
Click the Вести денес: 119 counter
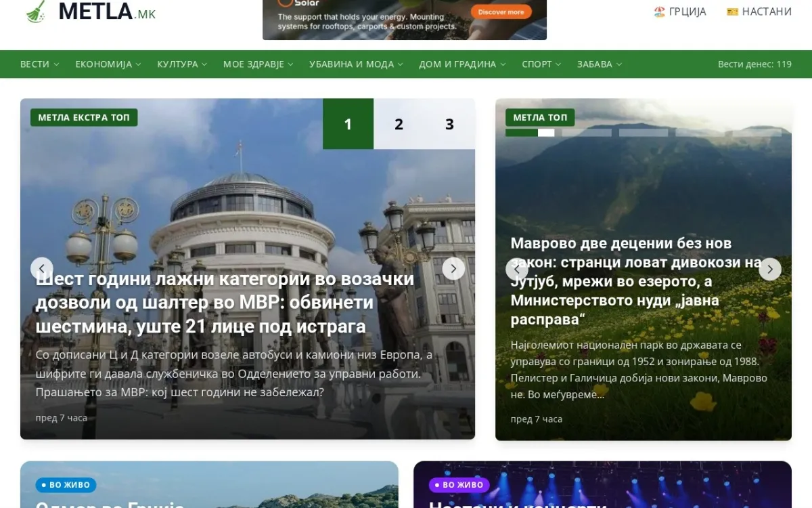(754, 64)
